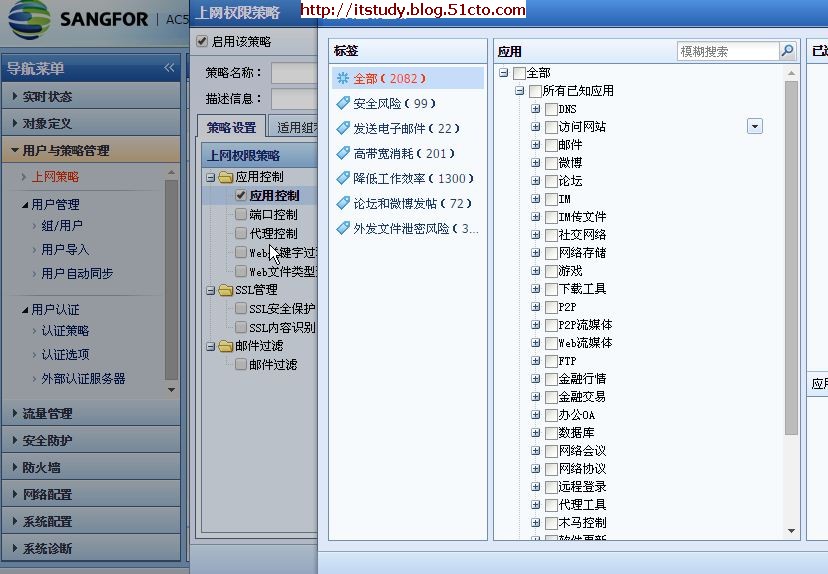This screenshot has width=828, height=574.
Task: Open the 系统诊断 menu
Action: coord(91,548)
